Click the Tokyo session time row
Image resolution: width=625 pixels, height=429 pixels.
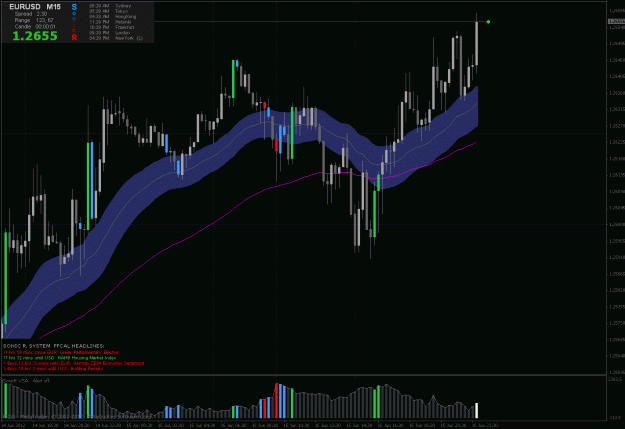tap(108, 12)
